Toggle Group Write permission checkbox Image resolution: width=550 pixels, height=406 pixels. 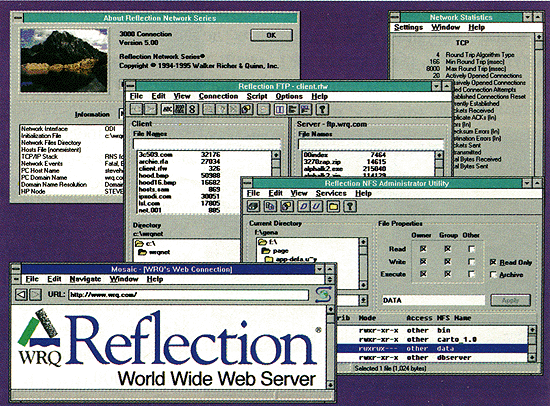[448, 262]
